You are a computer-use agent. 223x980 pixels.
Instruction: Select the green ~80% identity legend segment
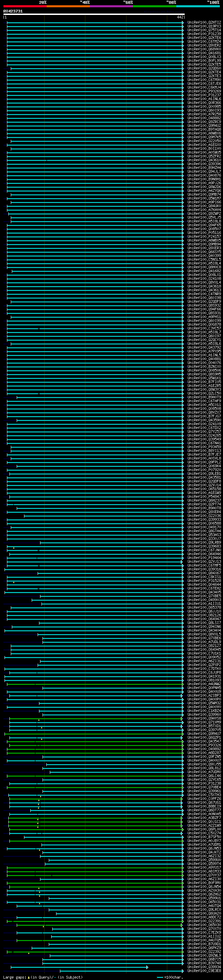tap(155, 6)
